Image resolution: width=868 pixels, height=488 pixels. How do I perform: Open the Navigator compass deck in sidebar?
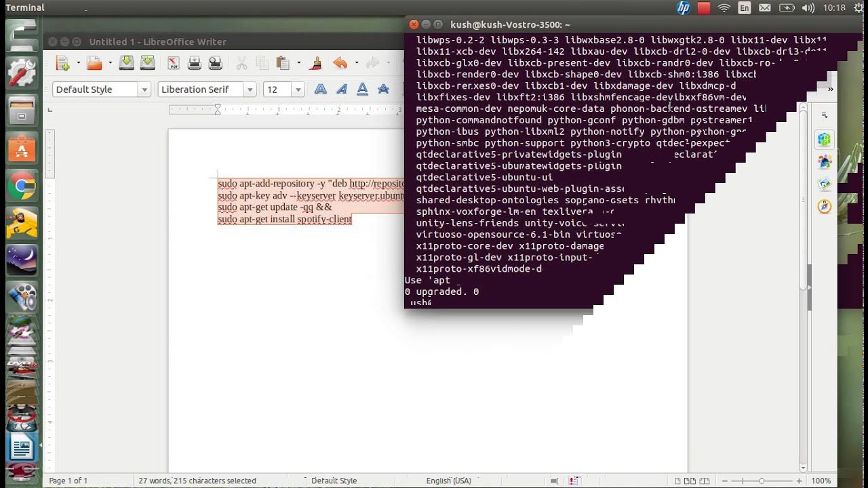[825, 206]
